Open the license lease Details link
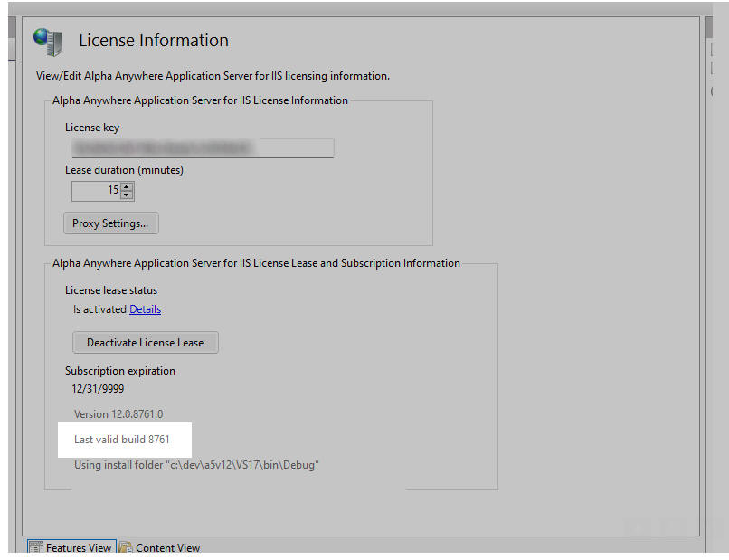Viewport: 729px width, 560px height. pos(145,309)
